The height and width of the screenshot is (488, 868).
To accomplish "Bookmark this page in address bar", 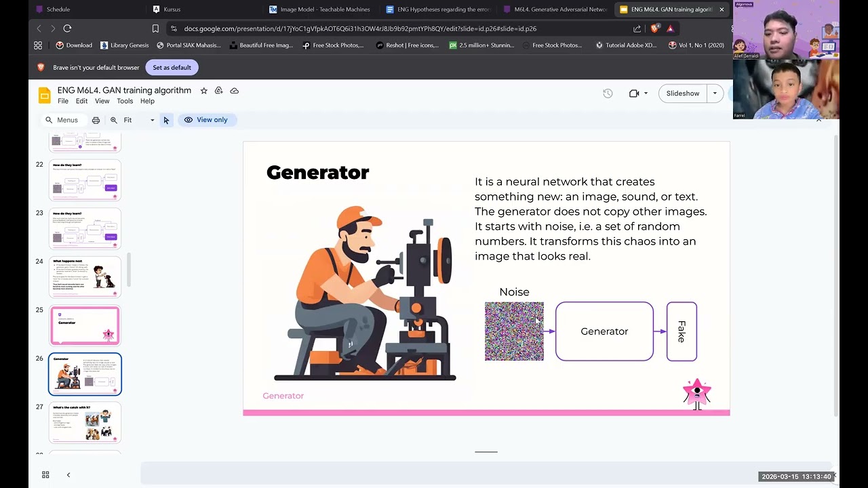I will [155, 28].
